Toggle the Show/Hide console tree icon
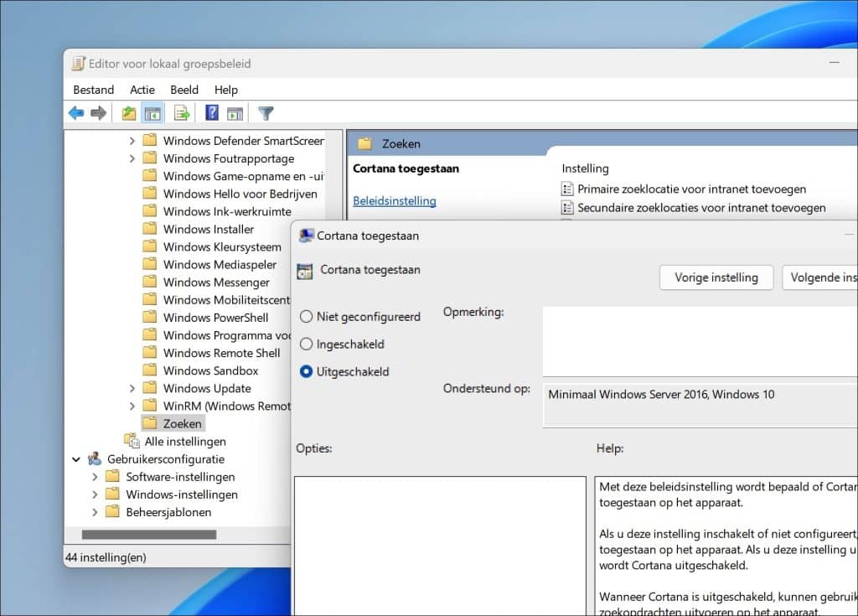 tap(152, 114)
